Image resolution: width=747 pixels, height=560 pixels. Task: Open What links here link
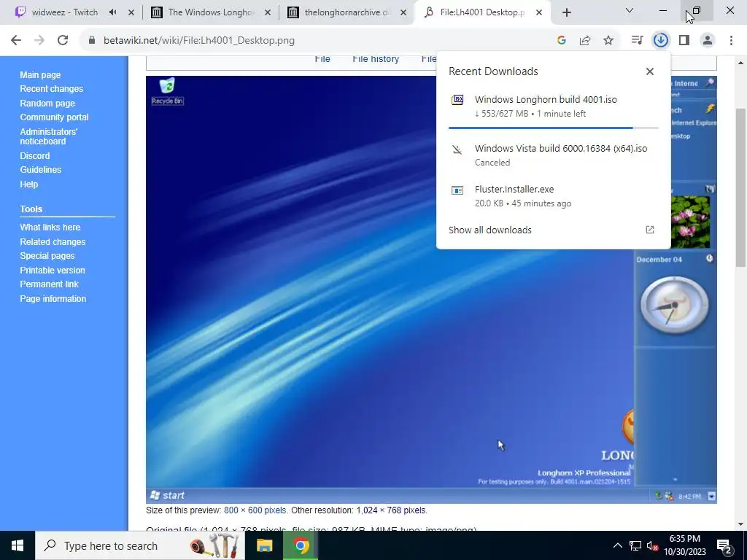(50, 227)
